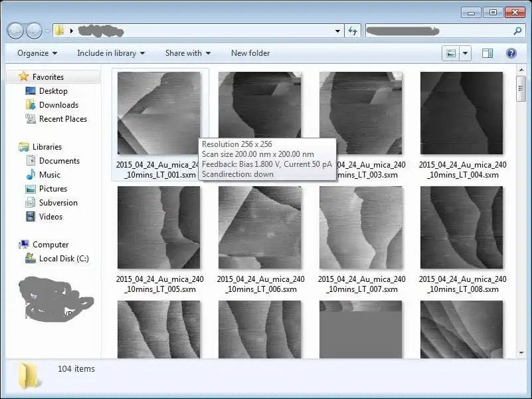Select Recent Places label in navigation pane

(x=63, y=118)
